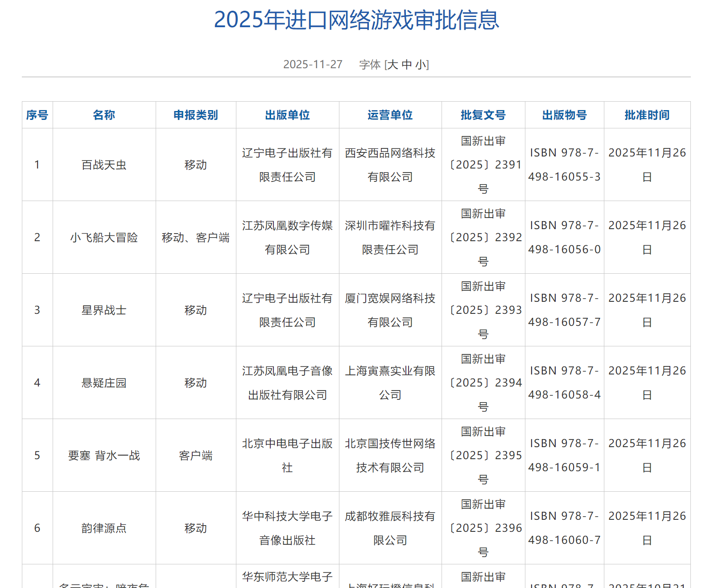Click the 出版物号 column header
Viewport: 702px width, 588px height.
click(564, 115)
